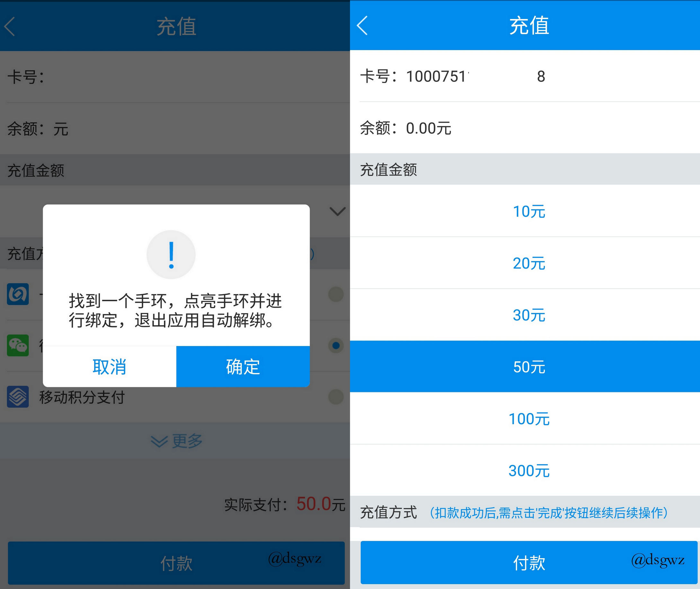
Task: Tap the back arrow on the left recharge screen
Action: point(10,27)
